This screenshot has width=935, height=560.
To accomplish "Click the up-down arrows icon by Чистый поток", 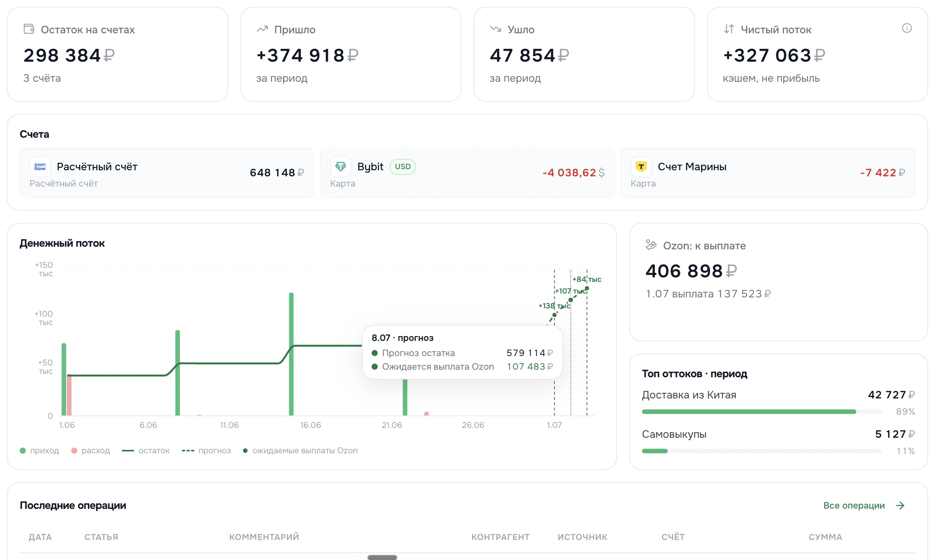I will [x=729, y=29].
